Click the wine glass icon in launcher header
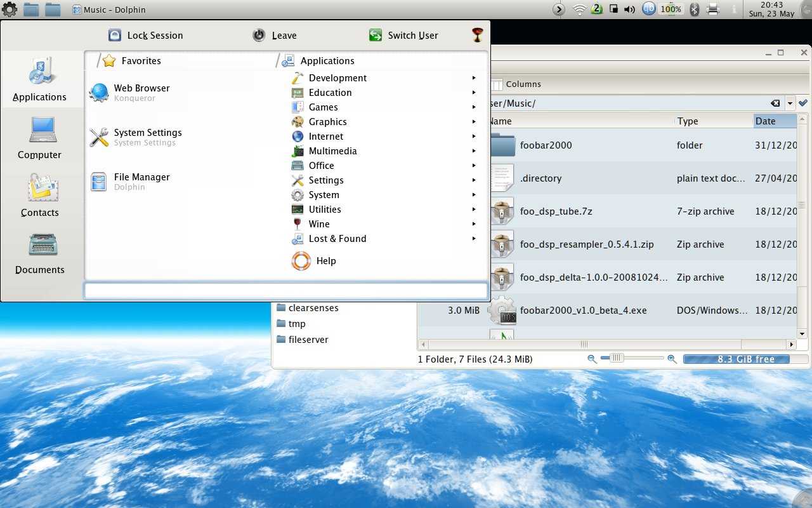This screenshot has height=508, width=812. 478,35
